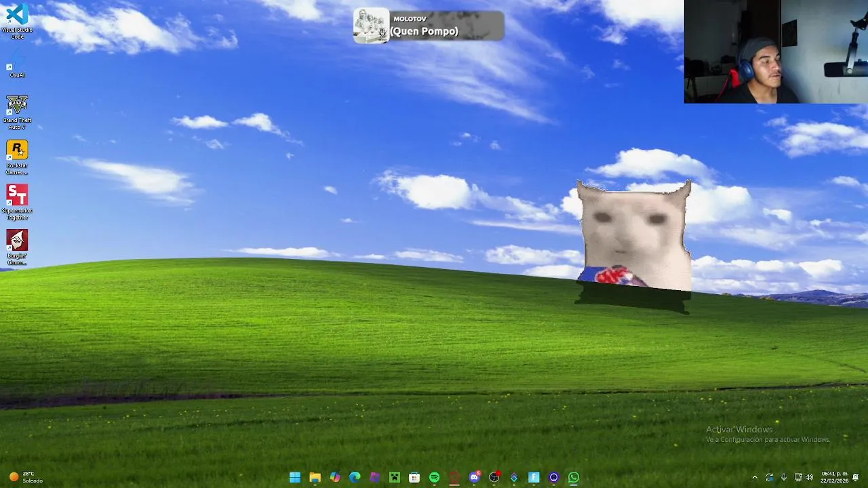Open File Explorer from the taskbar
The image size is (868, 488).
point(315,477)
